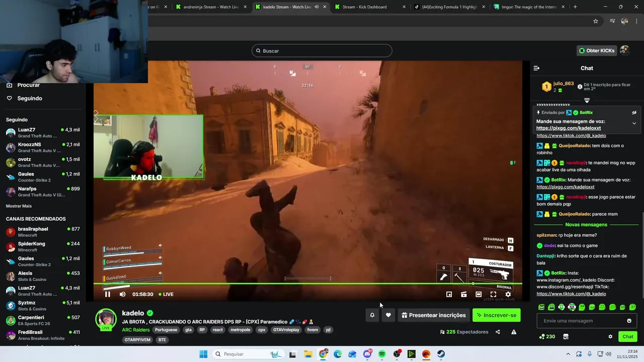Switch to Imgur browser tab
Viewport: 644px width, 362px height.
pyautogui.click(x=529, y=7)
